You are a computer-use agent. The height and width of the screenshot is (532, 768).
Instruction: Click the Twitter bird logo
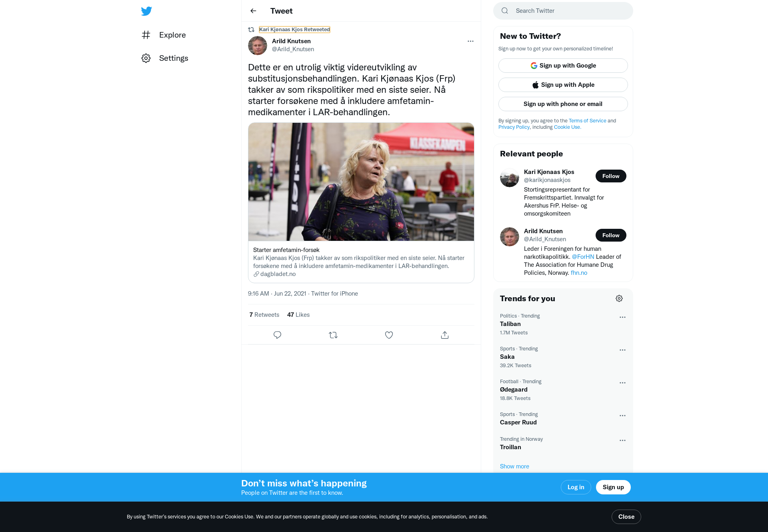point(146,11)
